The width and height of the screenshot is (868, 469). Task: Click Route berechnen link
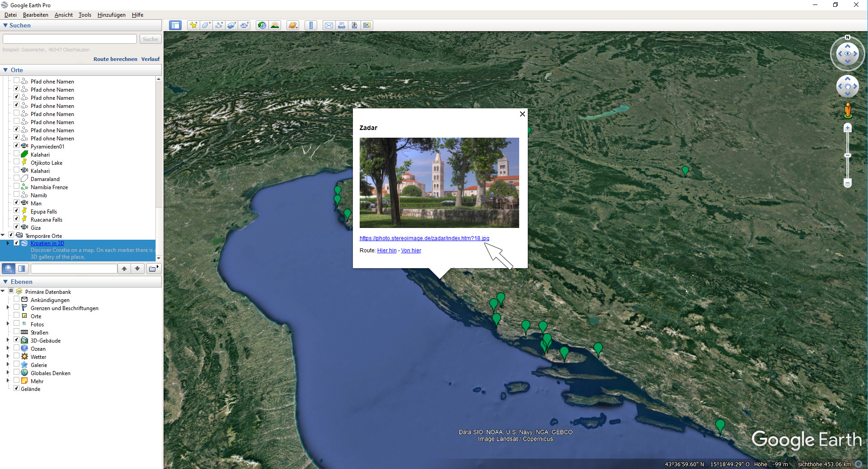click(115, 59)
